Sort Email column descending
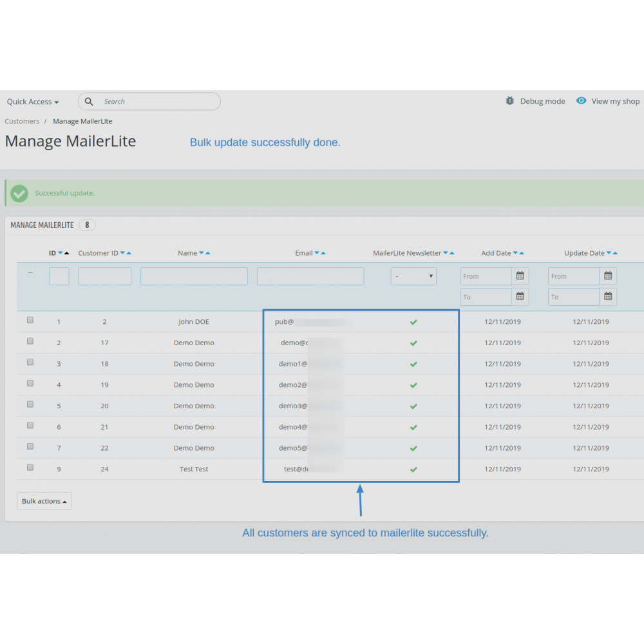The image size is (644, 644). (x=317, y=253)
